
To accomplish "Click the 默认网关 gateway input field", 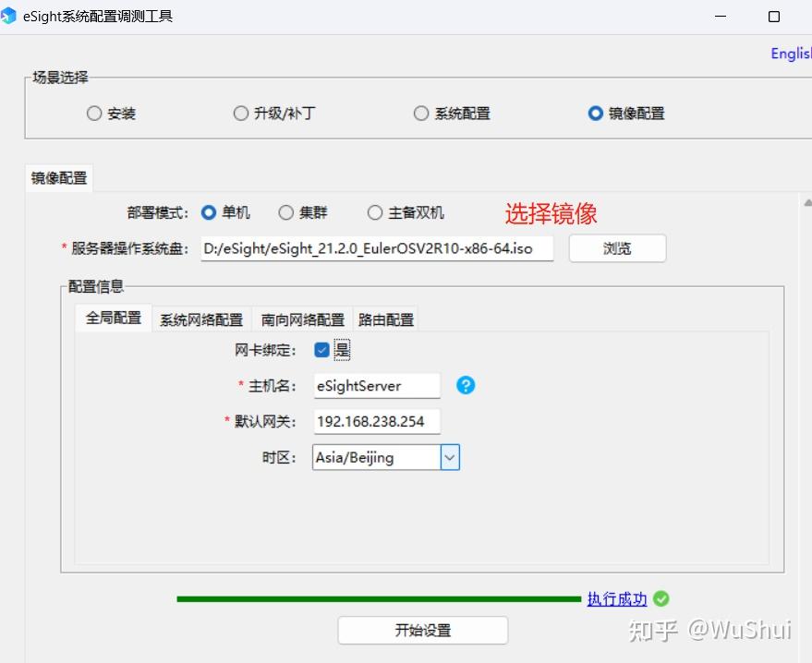I will tap(375, 421).
